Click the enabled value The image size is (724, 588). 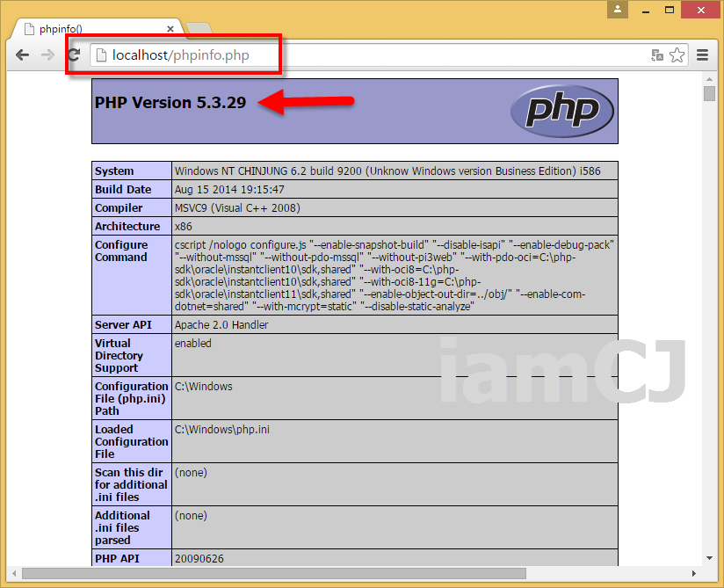tap(193, 343)
